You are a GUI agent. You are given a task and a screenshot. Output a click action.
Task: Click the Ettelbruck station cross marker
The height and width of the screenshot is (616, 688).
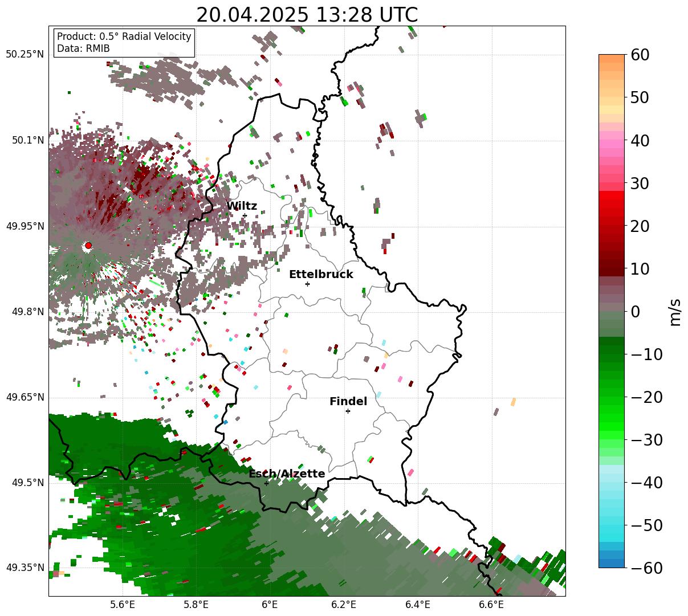tap(307, 284)
